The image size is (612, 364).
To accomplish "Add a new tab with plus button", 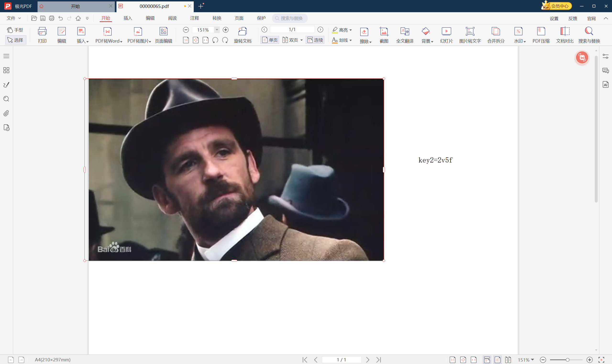I will coord(201,6).
